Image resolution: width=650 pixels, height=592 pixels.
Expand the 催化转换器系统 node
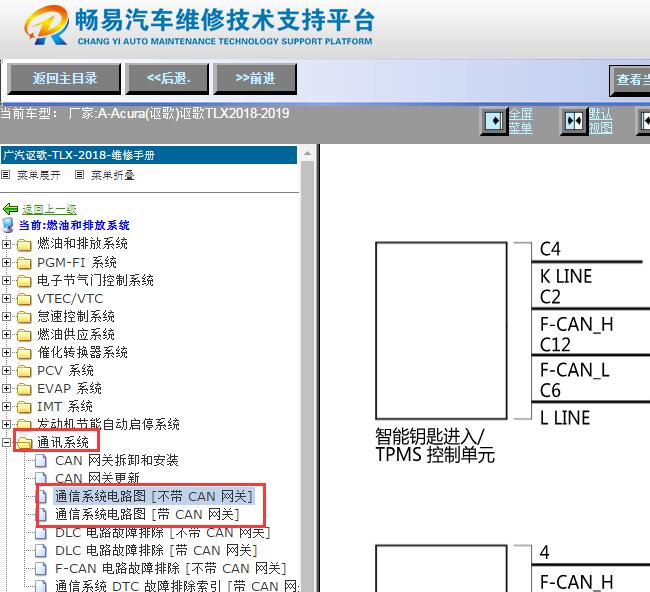(x=6, y=352)
